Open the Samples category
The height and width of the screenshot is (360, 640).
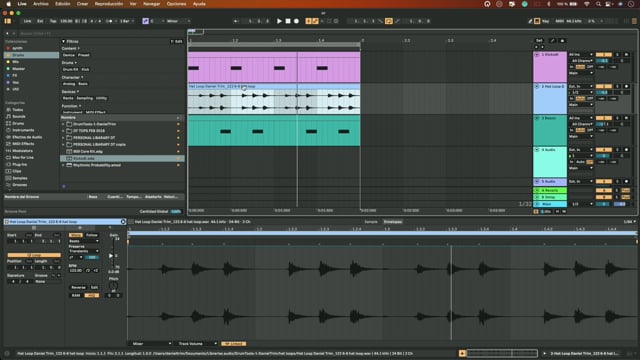click(x=20, y=178)
